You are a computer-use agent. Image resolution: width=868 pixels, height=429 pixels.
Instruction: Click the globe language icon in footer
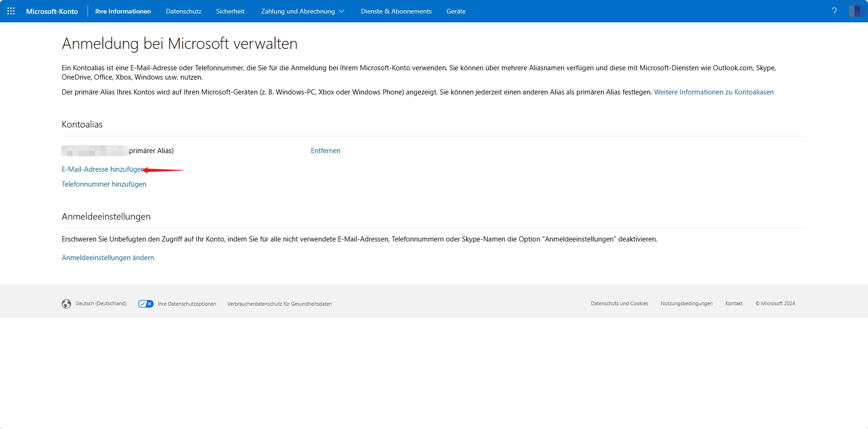67,304
